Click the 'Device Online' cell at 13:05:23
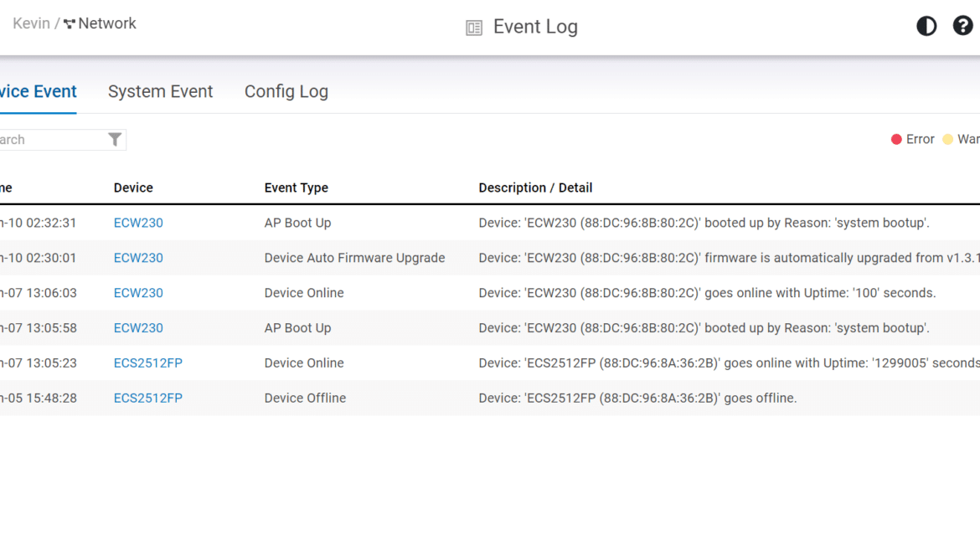The height and width of the screenshot is (555, 980). pyautogui.click(x=304, y=362)
